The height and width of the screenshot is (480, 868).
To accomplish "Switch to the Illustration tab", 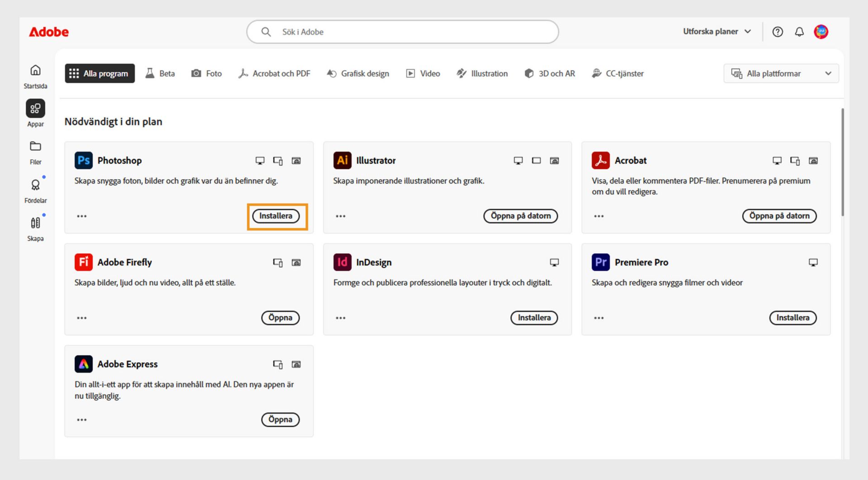I will (x=482, y=74).
